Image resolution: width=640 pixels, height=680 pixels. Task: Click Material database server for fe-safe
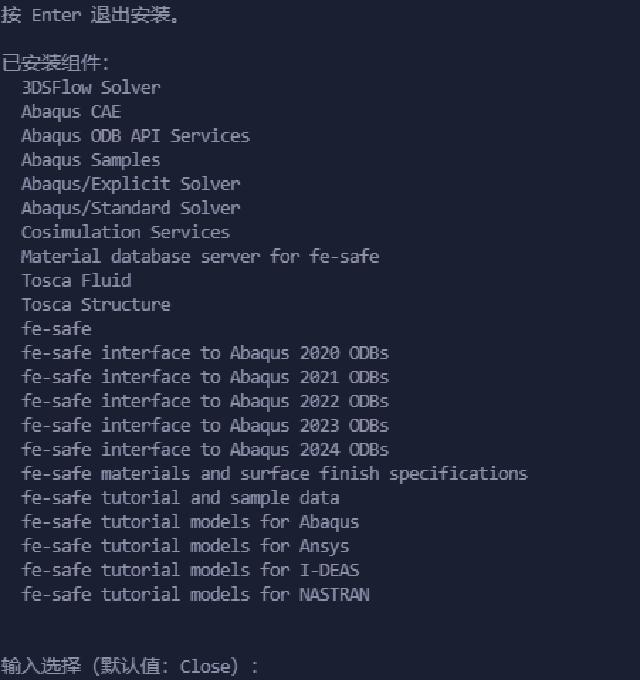tap(200, 257)
